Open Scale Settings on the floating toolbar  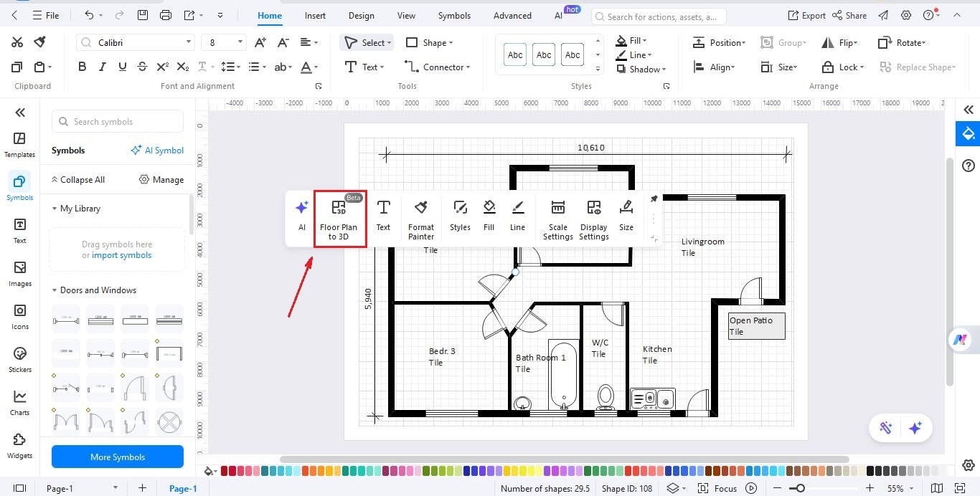[557, 217]
